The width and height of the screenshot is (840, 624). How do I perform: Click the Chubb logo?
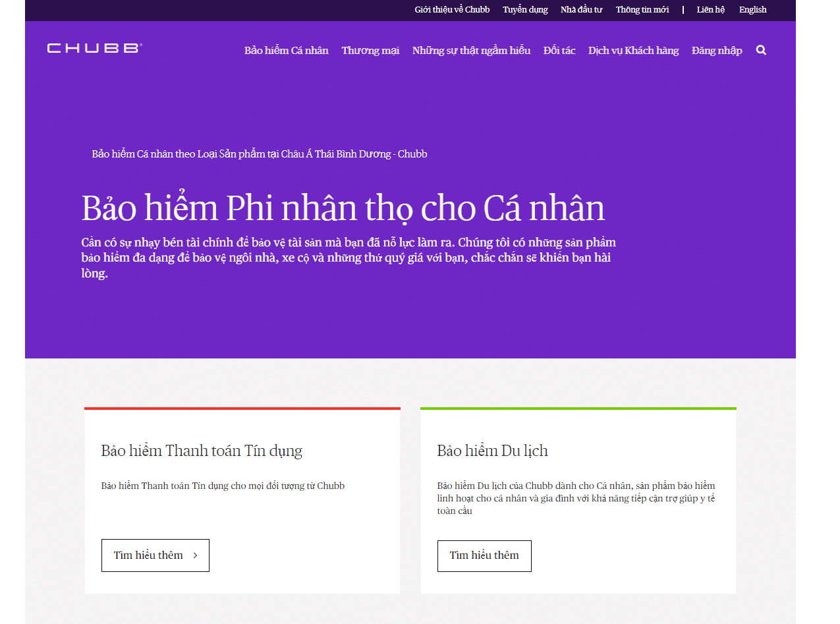[95, 48]
